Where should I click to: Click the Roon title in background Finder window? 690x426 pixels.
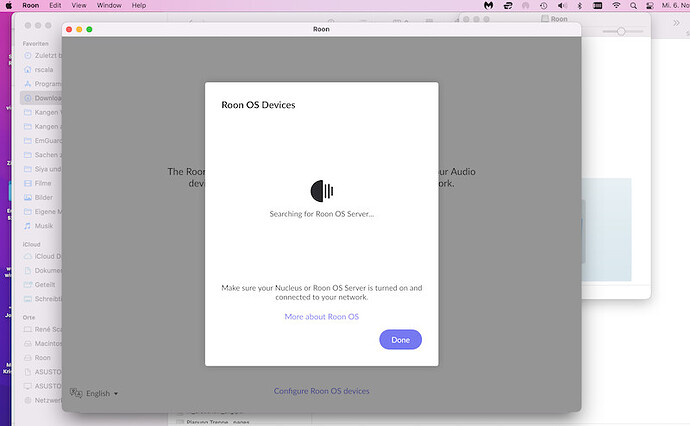(x=559, y=19)
